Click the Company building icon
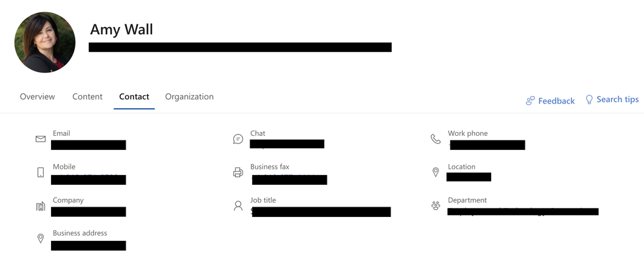The width and height of the screenshot is (644, 253). point(40,206)
